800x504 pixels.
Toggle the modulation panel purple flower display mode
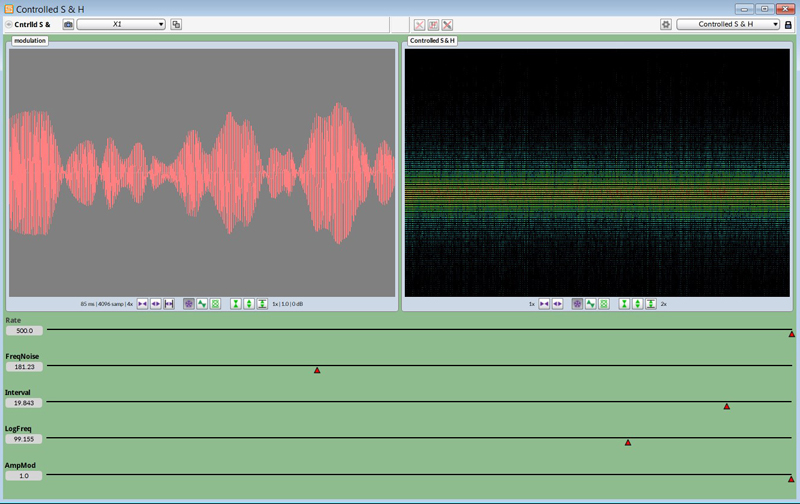[189, 304]
